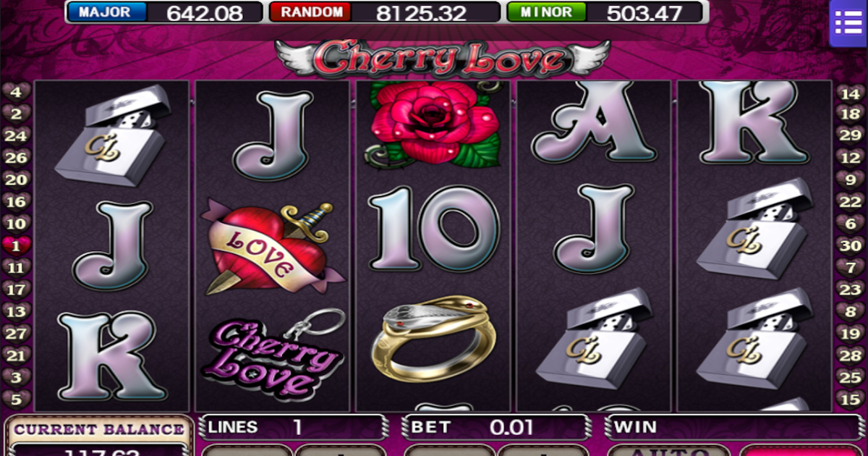The image size is (868, 456).
Task: Select payline heart number 1
Action: click(16, 246)
